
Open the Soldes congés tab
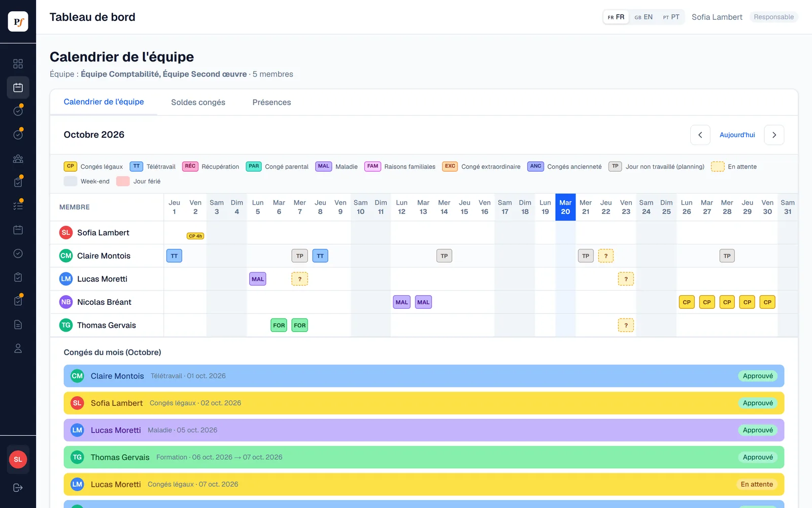pyautogui.click(x=198, y=102)
